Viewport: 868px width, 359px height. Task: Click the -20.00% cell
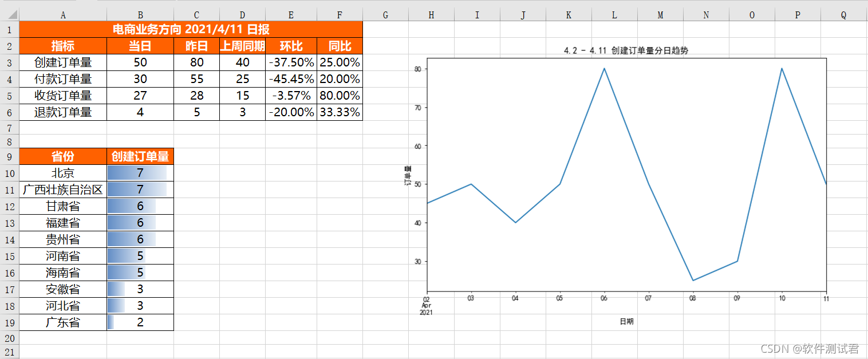click(291, 112)
